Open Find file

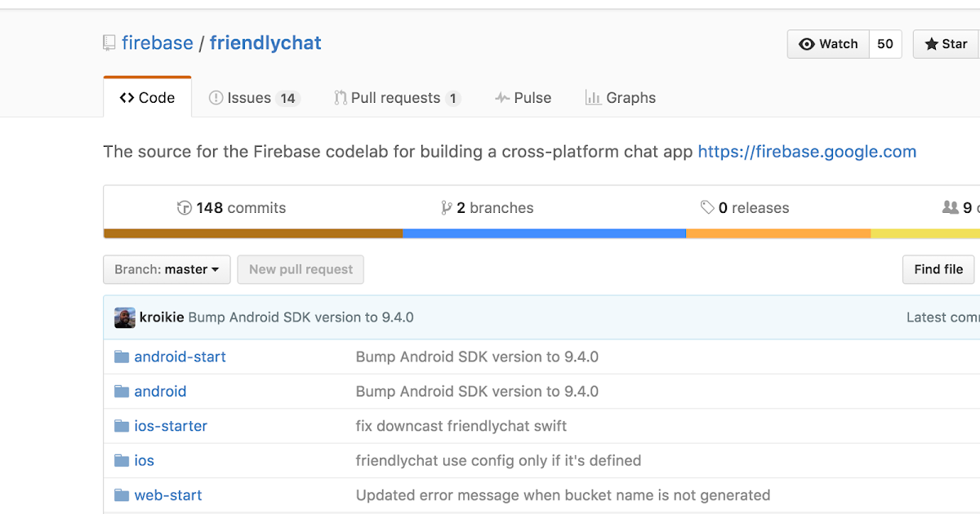click(x=938, y=269)
